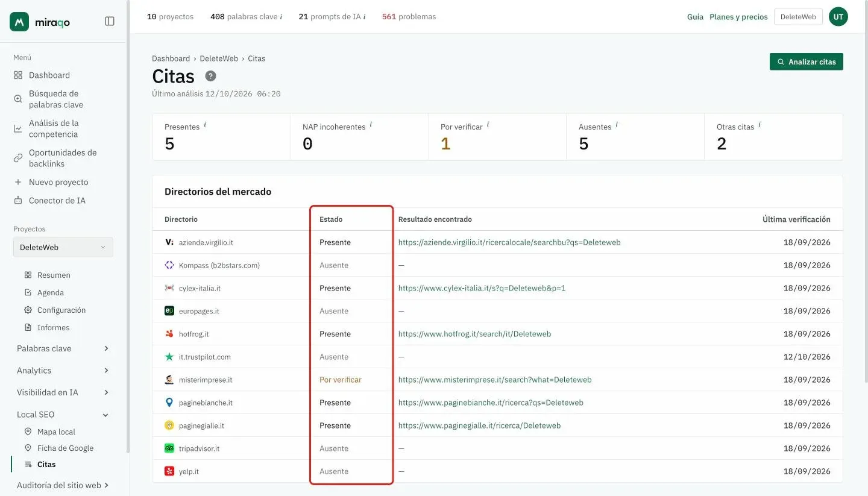Expand the Palabras clave section
Image resolution: width=868 pixels, height=496 pixels.
click(63, 348)
